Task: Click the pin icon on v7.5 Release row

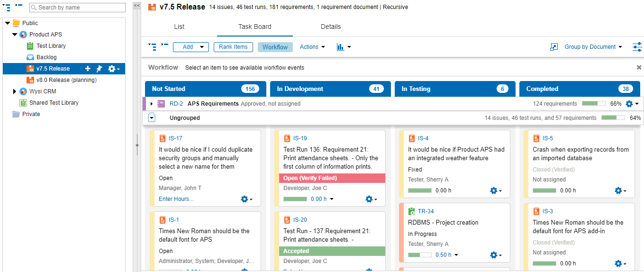Action: coord(99,69)
